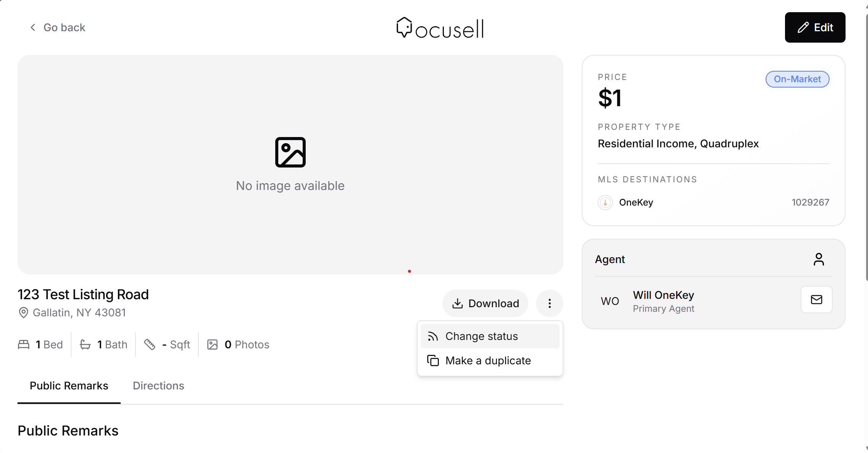This screenshot has height=453, width=868.
Task: Click the location pin icon by Gallatin
Action: [24, 313]
